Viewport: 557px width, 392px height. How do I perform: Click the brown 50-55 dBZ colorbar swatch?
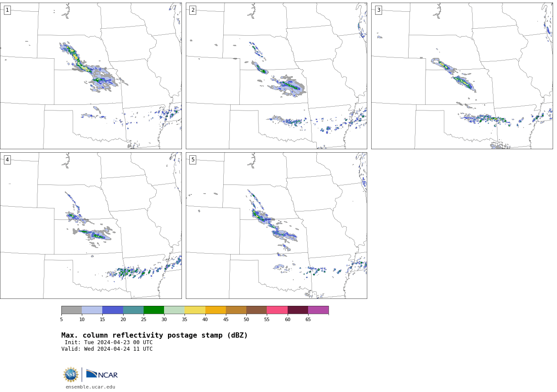pos(256,310)
